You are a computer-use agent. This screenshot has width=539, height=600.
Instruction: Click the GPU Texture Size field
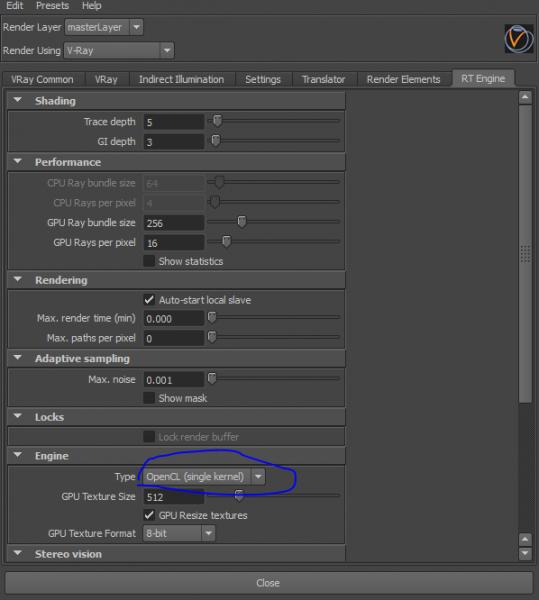(174, 497)
